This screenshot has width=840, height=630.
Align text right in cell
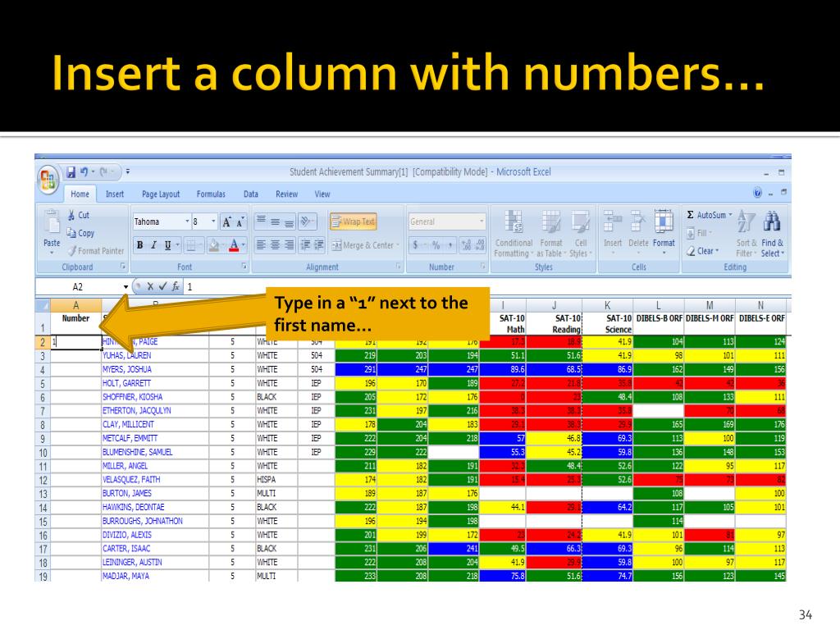tap(289, 245)
